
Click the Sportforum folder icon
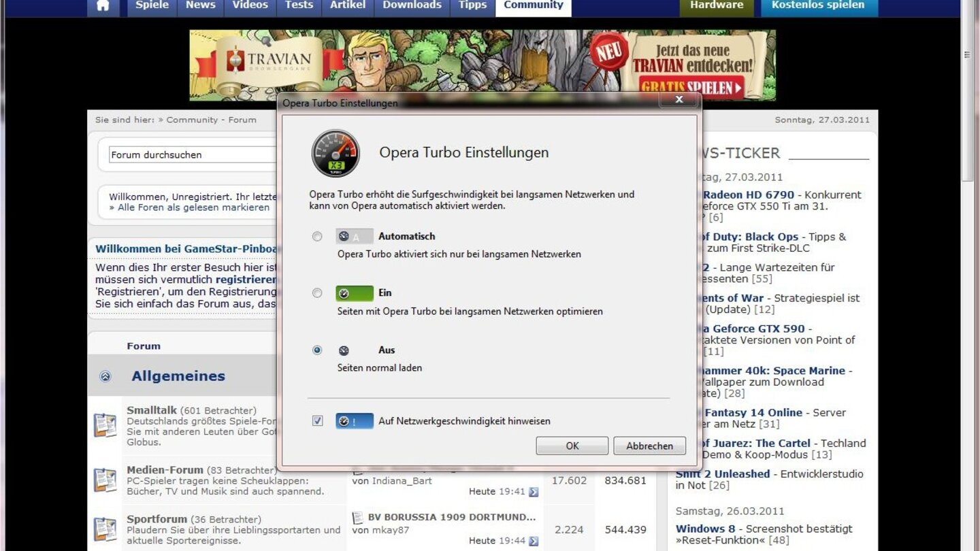105,529
